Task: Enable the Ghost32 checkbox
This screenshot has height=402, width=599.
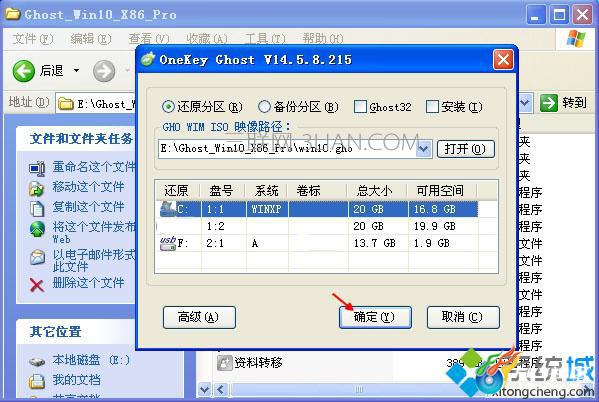Action: click(x=360, y=107)
